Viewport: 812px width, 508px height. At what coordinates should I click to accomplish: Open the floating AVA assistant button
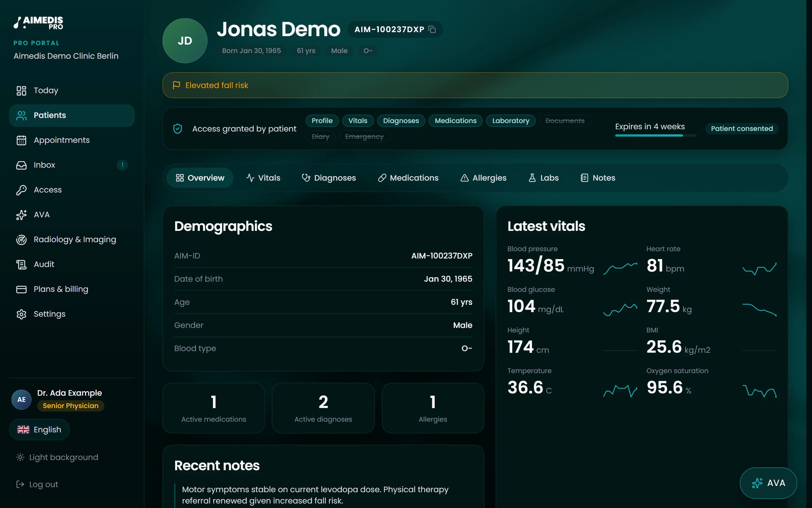768,483
